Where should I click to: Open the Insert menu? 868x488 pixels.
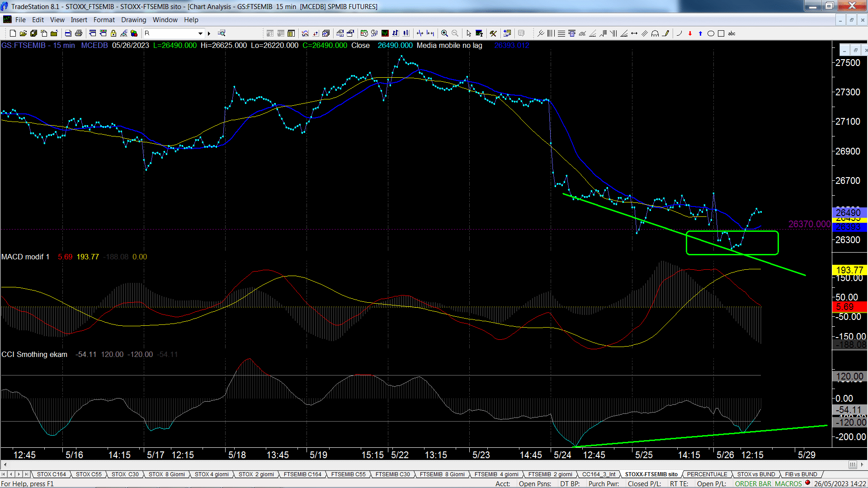coord(79,20)
